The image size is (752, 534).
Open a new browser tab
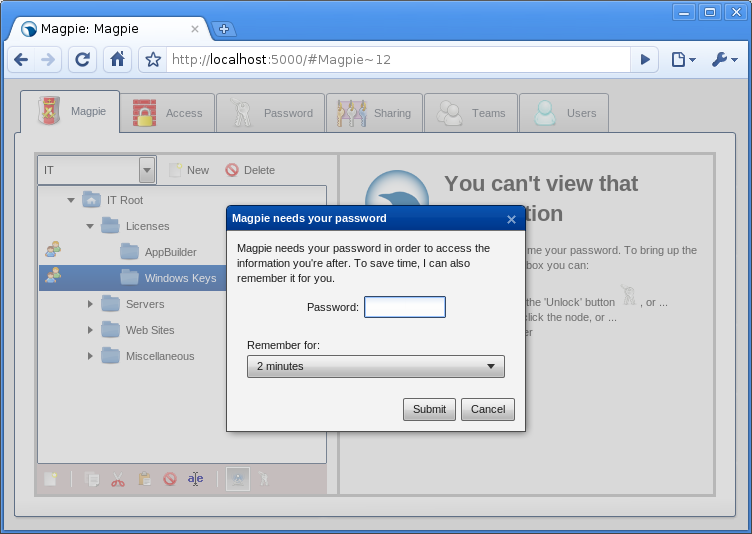click(223, 29)
